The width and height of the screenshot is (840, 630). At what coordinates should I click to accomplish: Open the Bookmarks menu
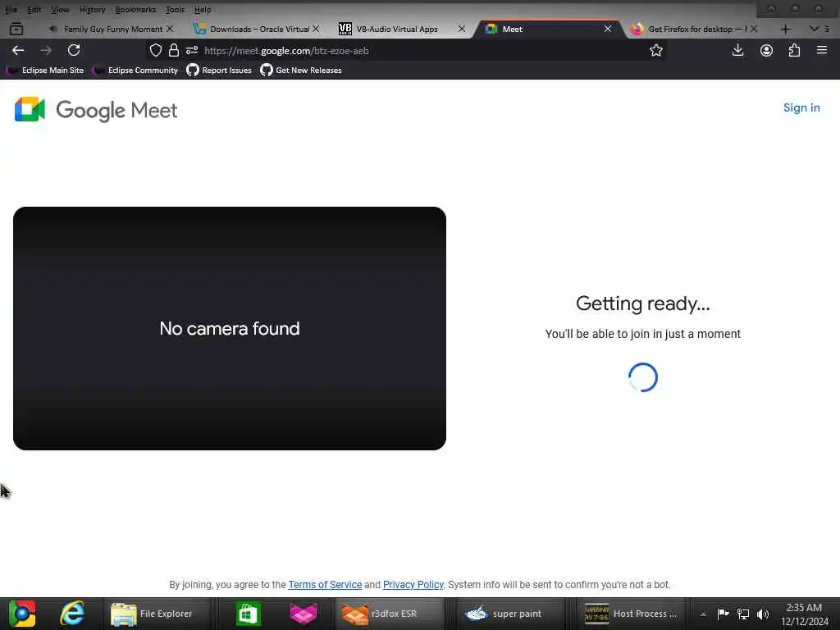135,10
